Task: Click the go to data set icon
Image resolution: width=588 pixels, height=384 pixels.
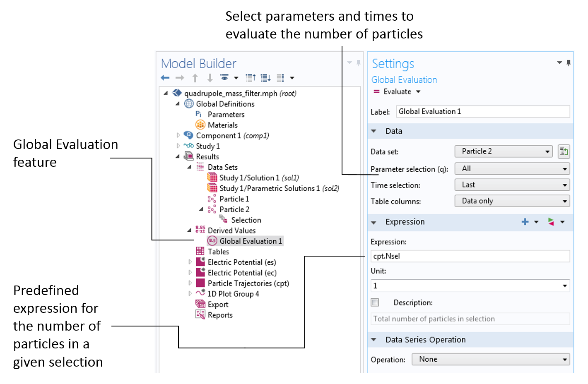Action: pos(563,151)
